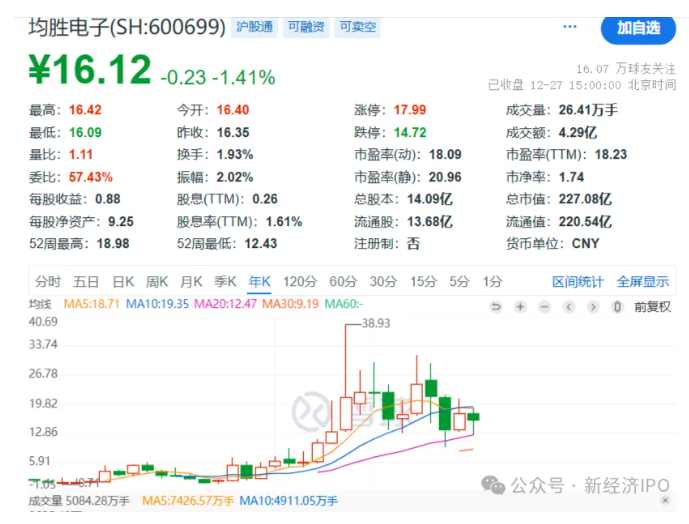Click the 每股净资产 value 9.25
The height and width of the screenshot is (524, 689).
[x=121, y=222]
